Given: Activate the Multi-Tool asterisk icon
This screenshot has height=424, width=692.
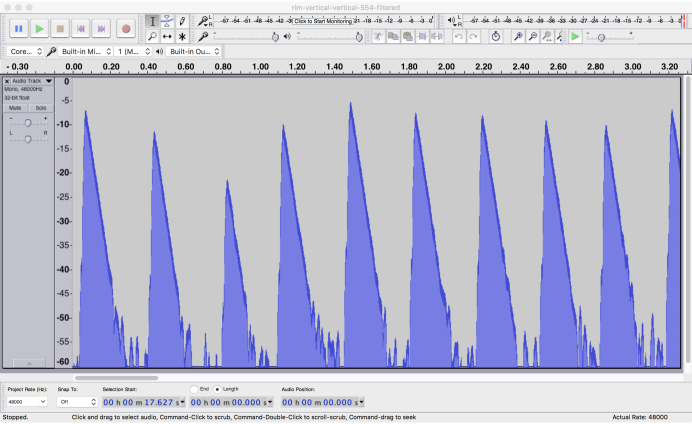Looking at the screenshot, I should point(182,36).
